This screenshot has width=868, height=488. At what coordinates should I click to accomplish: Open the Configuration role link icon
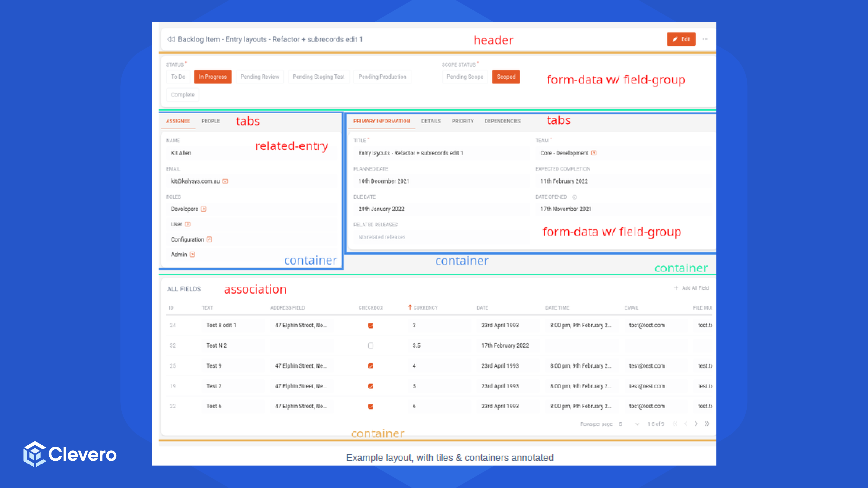[x=209, y=240]
